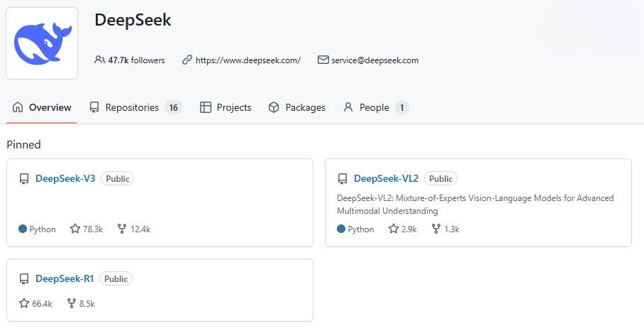Go to the People tab
This screenshot has height=331, width=644.
click(x=376, y=108)
